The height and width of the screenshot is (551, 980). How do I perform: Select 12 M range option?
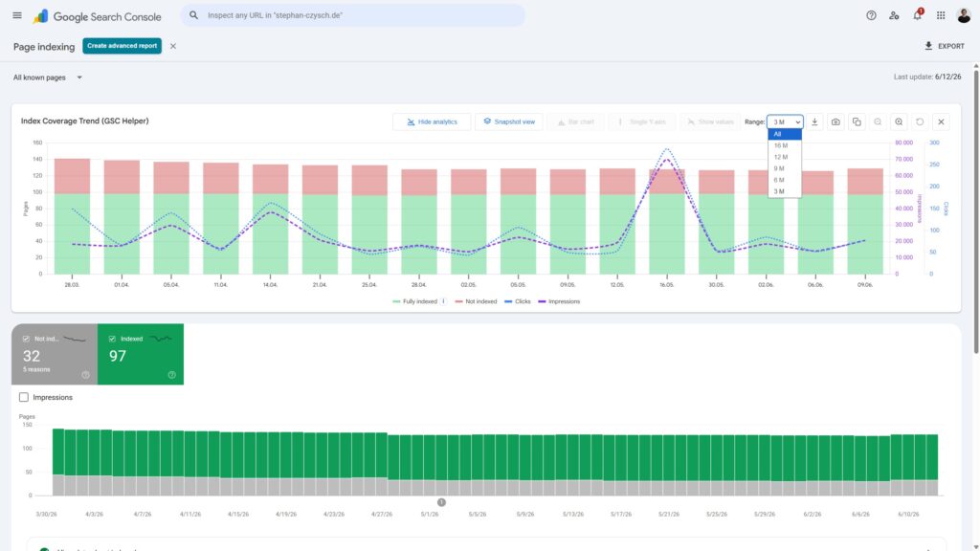[785, 157]
